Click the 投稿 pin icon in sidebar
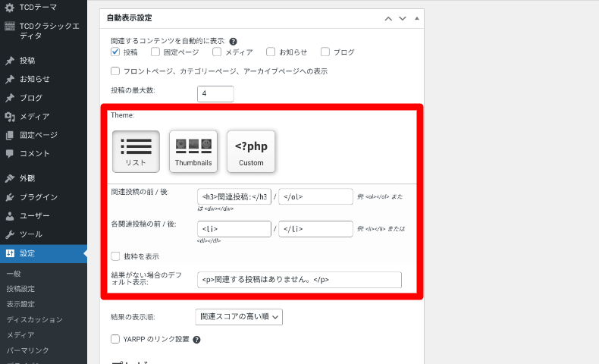This screenshot has height=364, width=599. (10, 61)
